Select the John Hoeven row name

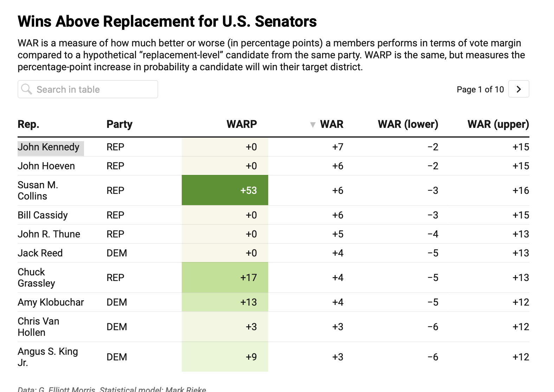click(x=46, y=166)
